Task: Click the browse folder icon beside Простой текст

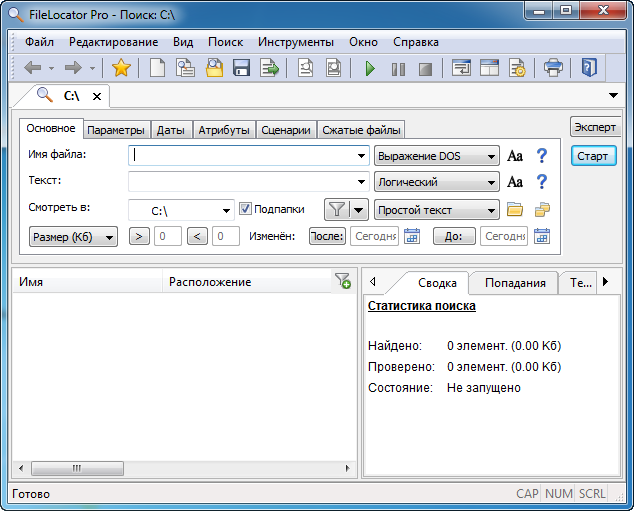Action: pyautogui.click(x=515, y=210)
